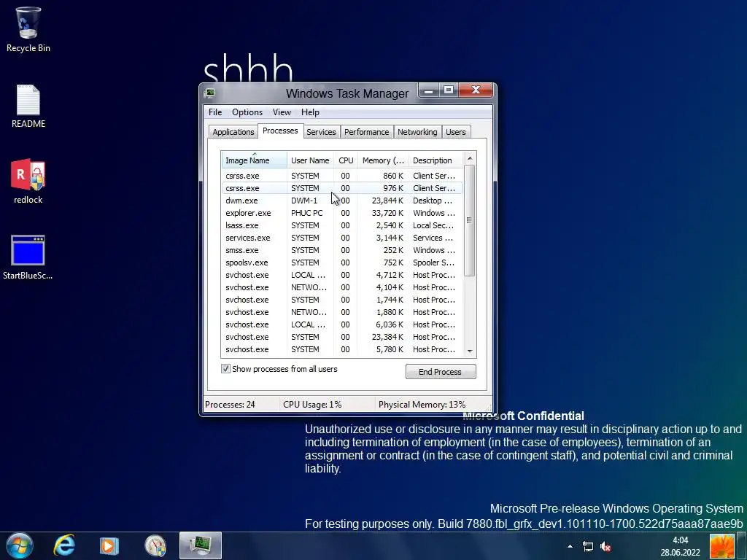Select the Processes tab
The image size is (747, 560).
click(280, 131)
